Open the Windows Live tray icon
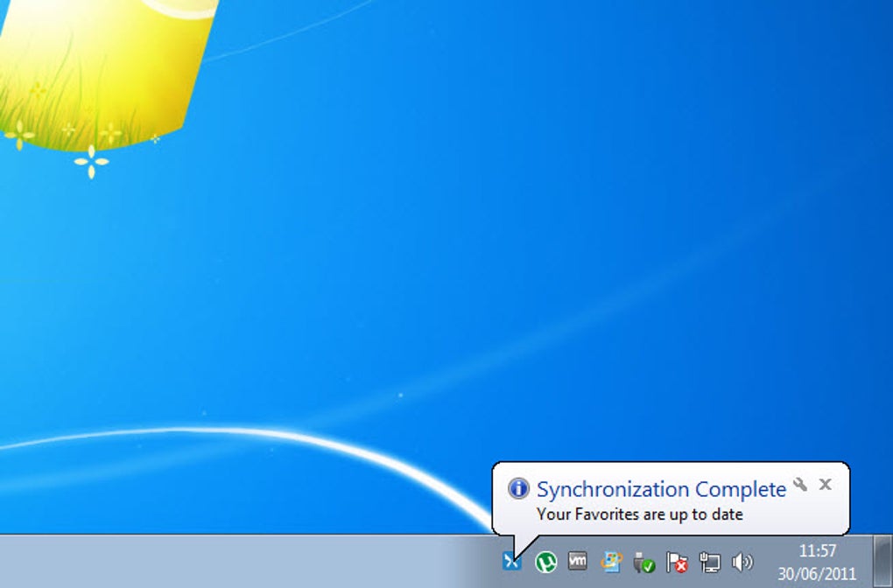The height and width of the screenshot is (588, 893). 611,561
